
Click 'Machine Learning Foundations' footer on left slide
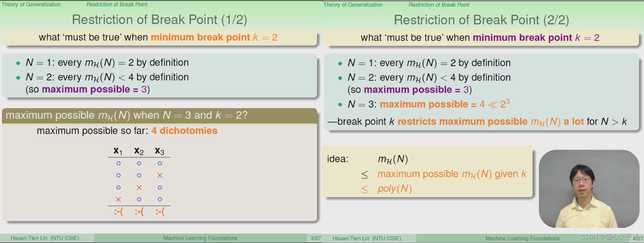coord(200,238)
